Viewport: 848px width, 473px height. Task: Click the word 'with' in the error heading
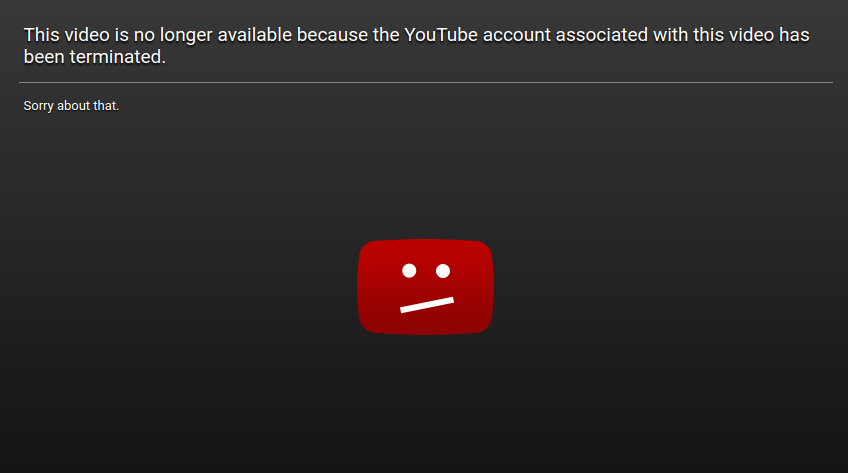(x=671, y=35)
